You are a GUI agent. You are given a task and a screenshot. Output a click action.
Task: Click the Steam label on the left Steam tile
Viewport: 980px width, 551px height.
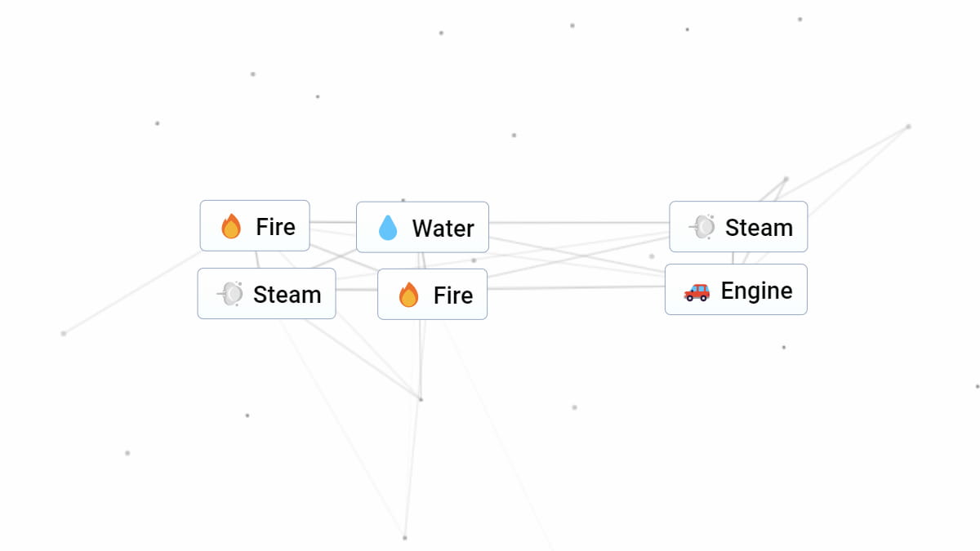[286, 293]
